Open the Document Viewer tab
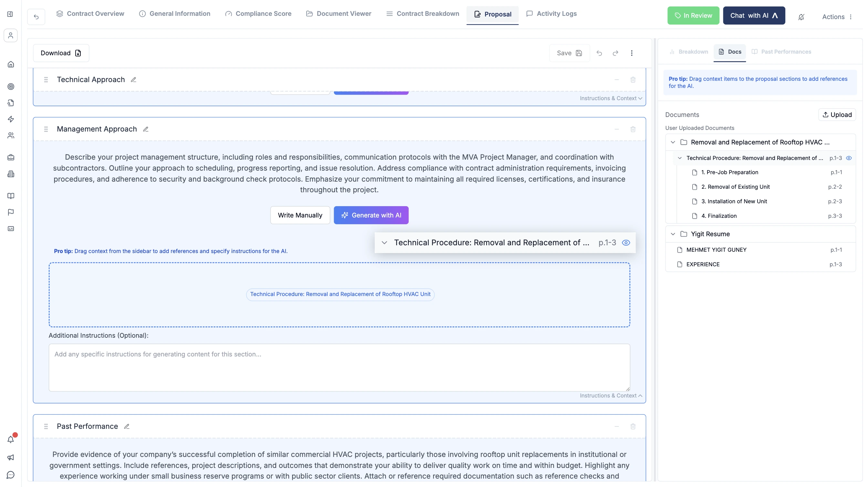The height and width of the screenshot is (487, 868). click(x=338, y=14)
